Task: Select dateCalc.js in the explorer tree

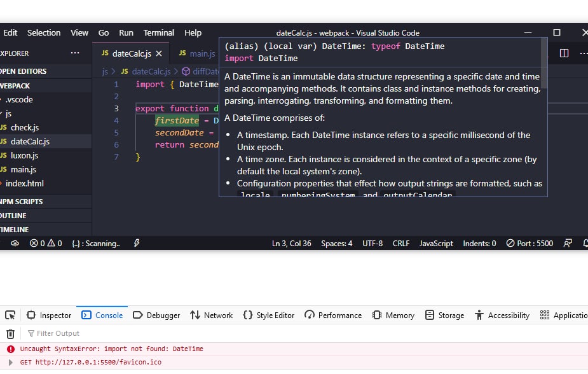Action: tap(46, 141)
